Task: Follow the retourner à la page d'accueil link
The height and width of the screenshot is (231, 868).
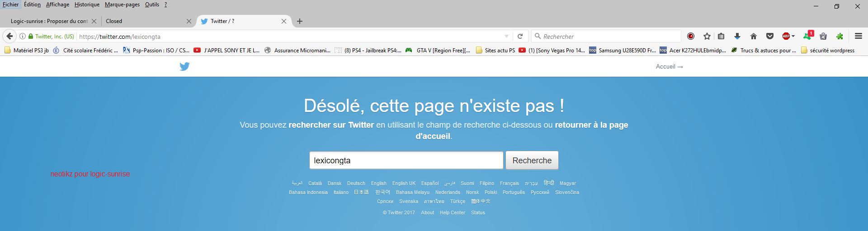Action: 522,130
